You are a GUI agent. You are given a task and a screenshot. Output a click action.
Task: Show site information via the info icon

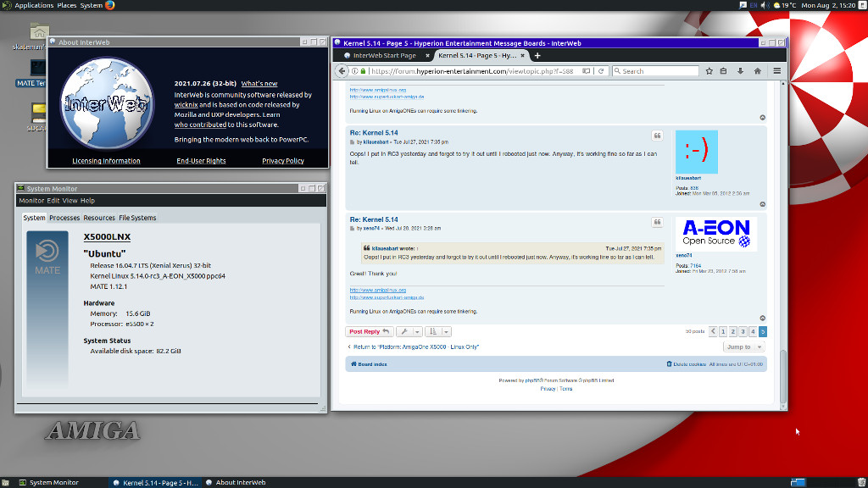pyautogui.click(x=355, y=71)
